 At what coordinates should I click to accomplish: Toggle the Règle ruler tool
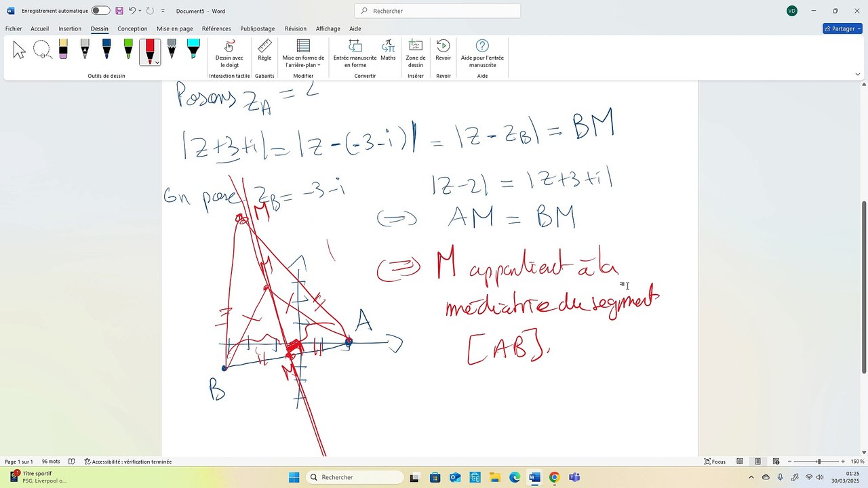(264, 51)
